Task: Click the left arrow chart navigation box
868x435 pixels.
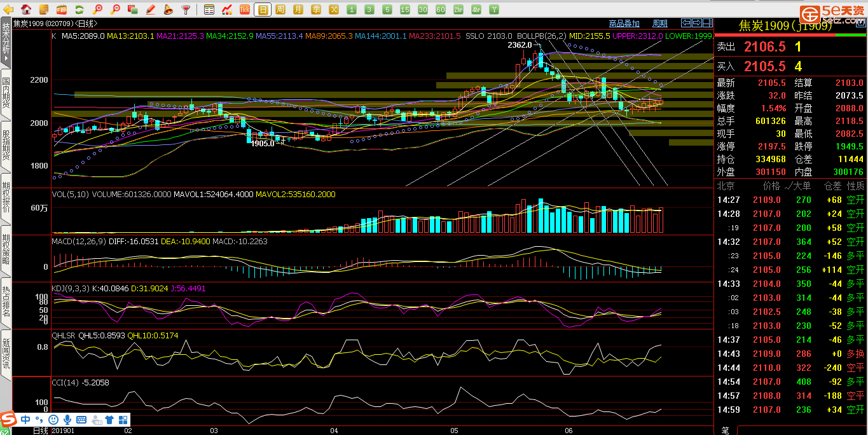Action: click(x=685, y=24)
